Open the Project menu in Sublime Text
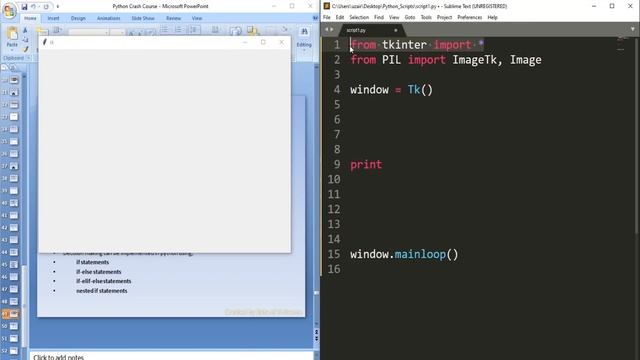The image size is (640, 360). click(444, 18)
